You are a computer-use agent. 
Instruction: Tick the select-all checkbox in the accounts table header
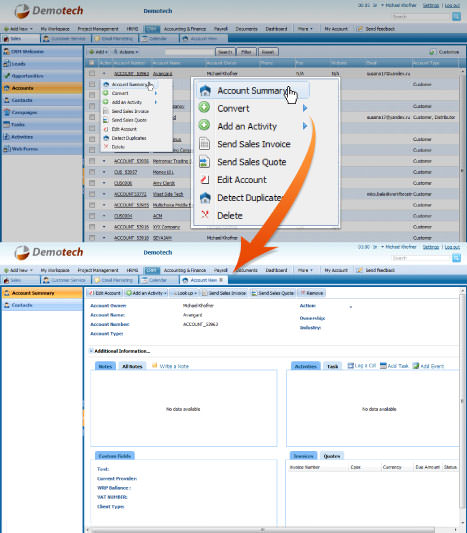pyautogui.click(x=91, y=63)
